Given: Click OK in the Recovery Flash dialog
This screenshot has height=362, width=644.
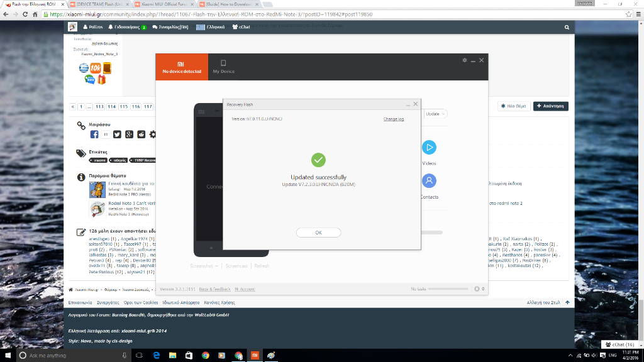Looking at the screenshot, I should click(x=318, y=233).
